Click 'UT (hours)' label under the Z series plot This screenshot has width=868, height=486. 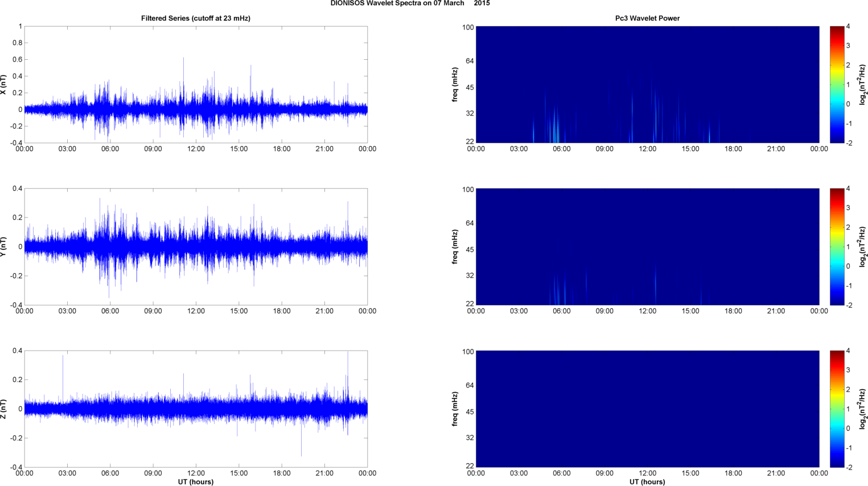[x=196, y=482]
